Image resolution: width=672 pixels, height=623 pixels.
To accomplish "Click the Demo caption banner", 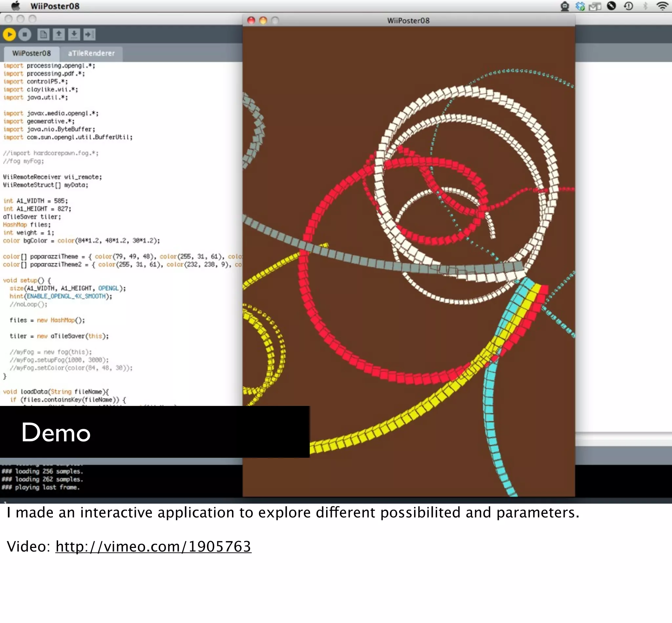I will (x=155, y=432).
